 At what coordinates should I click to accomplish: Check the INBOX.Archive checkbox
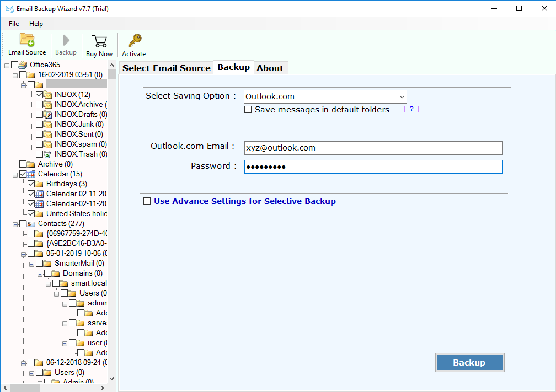coord(39,105)
